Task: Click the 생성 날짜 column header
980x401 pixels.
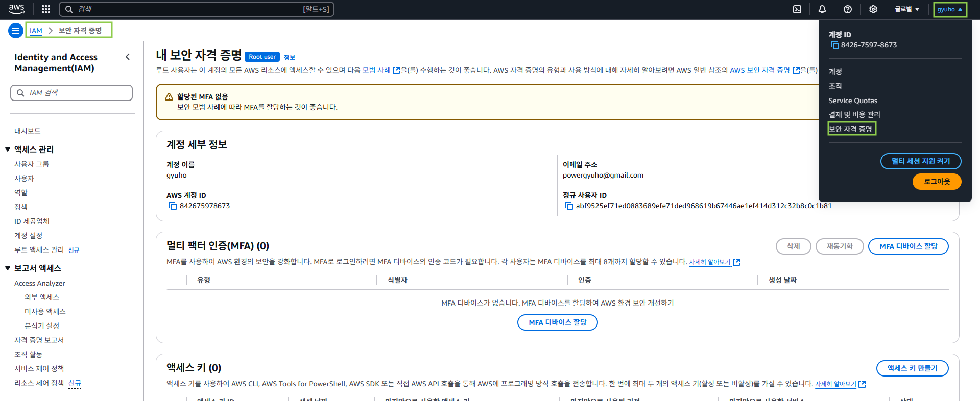Action: (x=782, y=280)
